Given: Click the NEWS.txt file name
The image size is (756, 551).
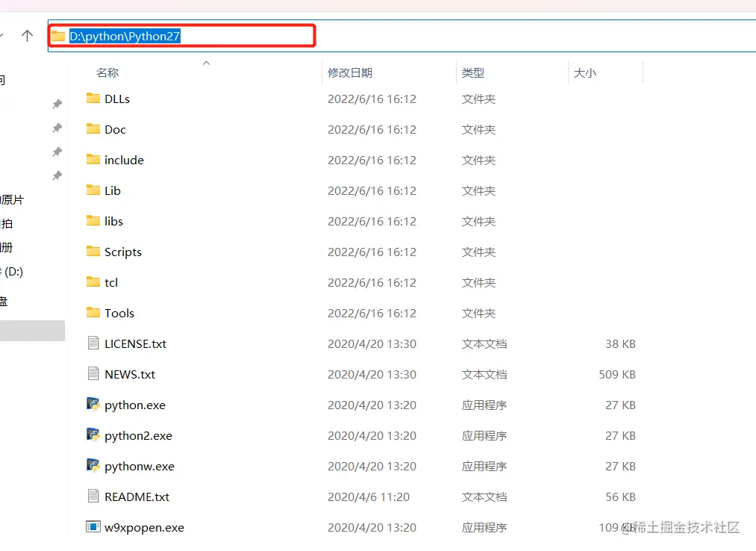Looking at the screenshot, I should pos(130,374).
